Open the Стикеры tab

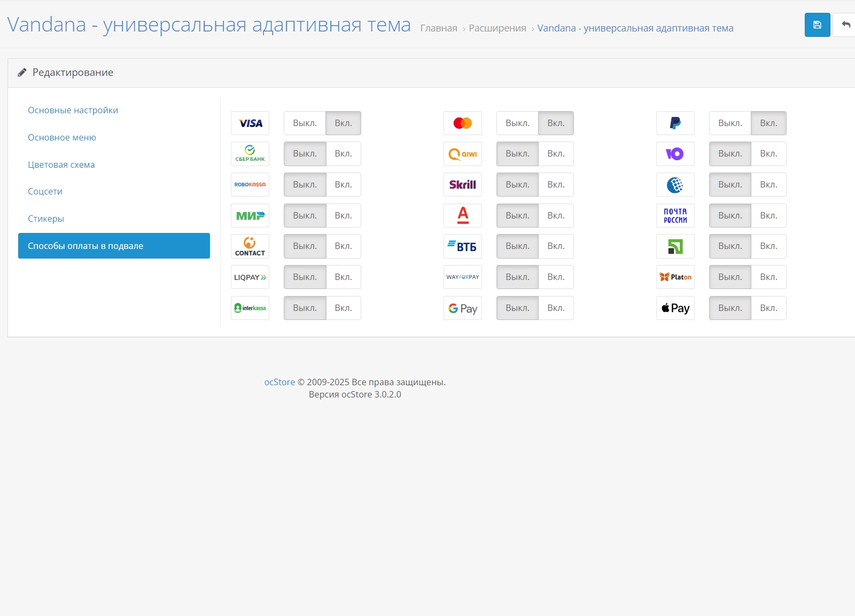[x=114, y=219]
